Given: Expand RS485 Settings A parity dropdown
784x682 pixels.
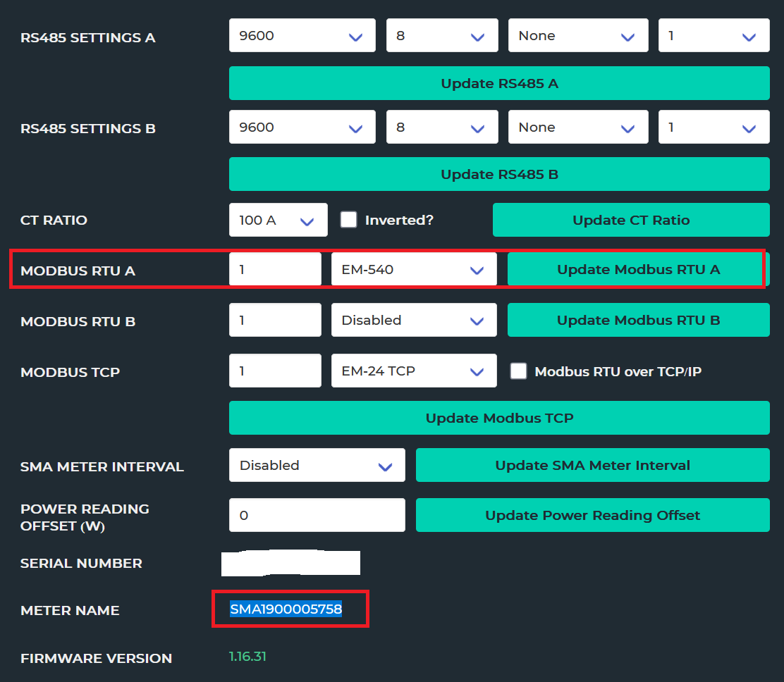Looking at the screenshot, I should coord(577,36).
